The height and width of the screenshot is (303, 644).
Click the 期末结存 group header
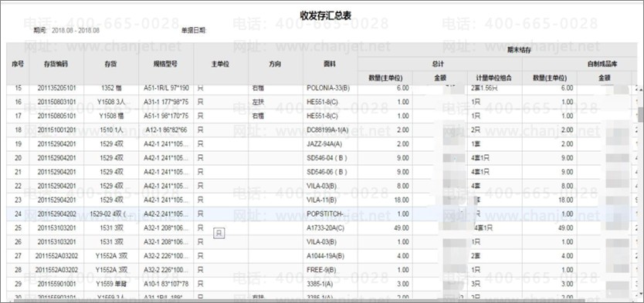(518, 50)
